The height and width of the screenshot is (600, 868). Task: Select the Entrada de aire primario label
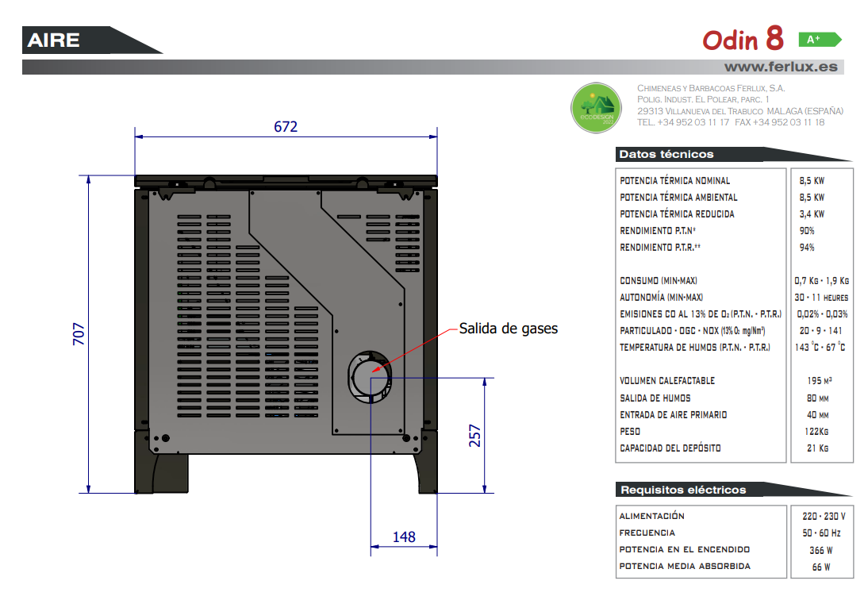coord(673,414)
